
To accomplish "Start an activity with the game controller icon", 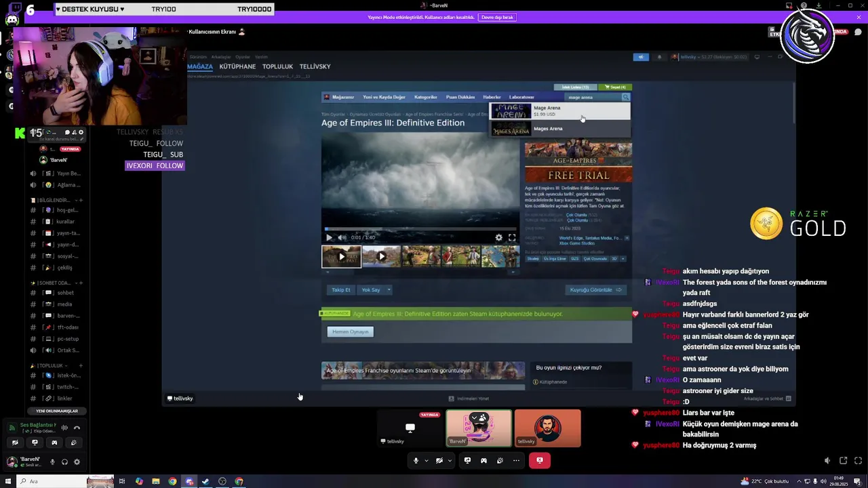I will click(x=484, y=461).
